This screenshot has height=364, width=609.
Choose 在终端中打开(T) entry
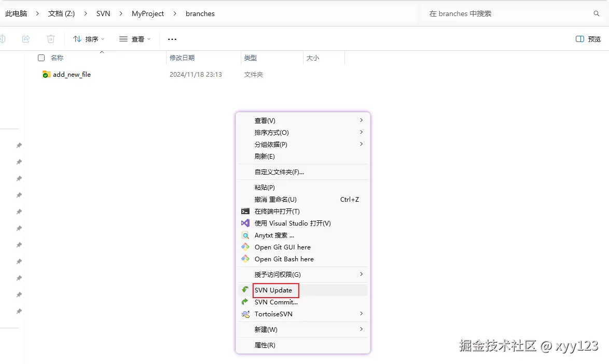pyautogui.click(x=303, y=212)
